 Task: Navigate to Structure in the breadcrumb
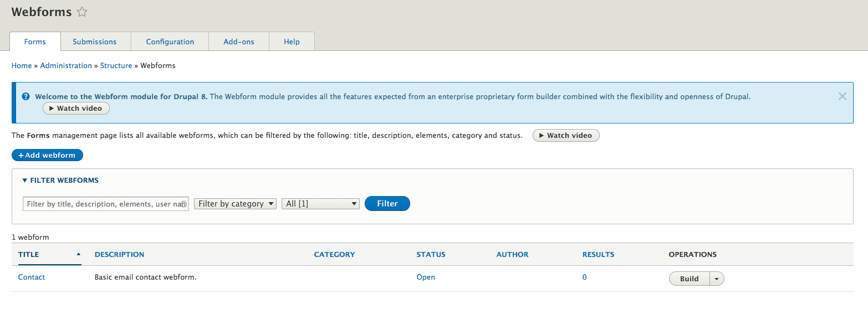(116, 65)
